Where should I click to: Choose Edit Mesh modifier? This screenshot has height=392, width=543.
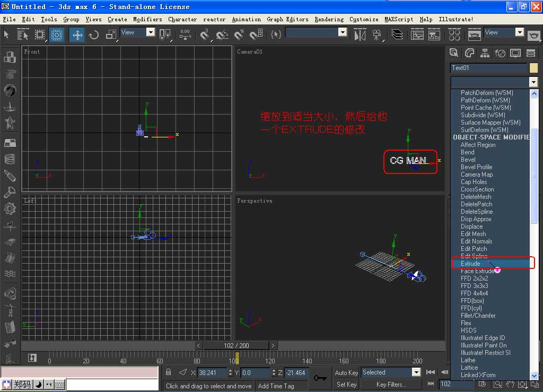473,234
